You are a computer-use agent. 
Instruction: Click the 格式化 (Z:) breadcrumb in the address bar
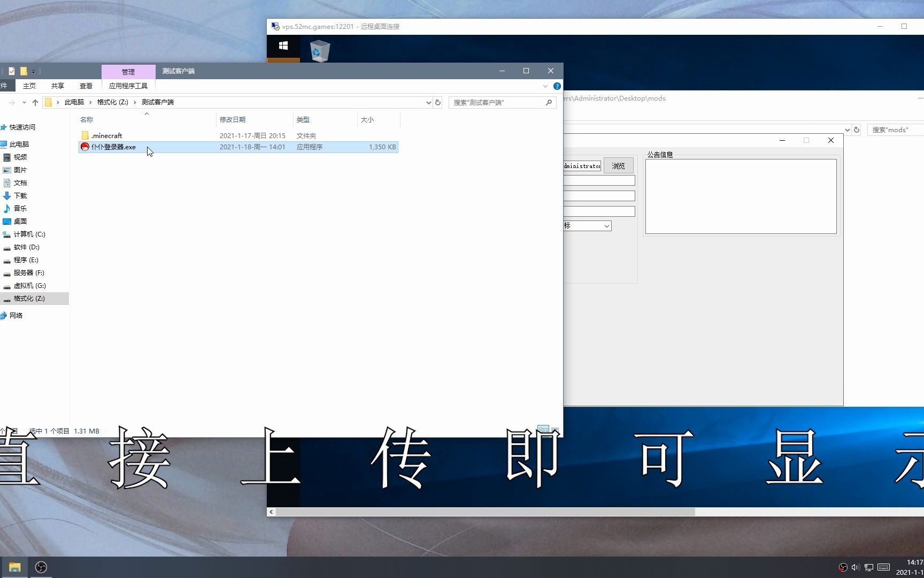[x=113, y=102]
